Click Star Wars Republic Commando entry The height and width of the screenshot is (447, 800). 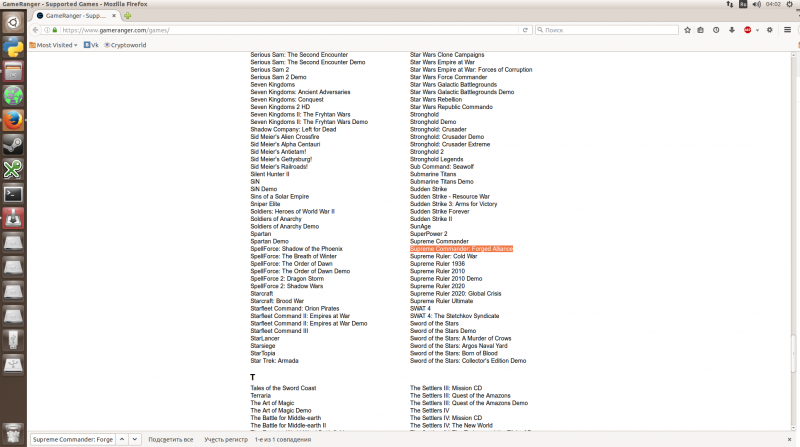pyautogui.click(x=451, y=107)
